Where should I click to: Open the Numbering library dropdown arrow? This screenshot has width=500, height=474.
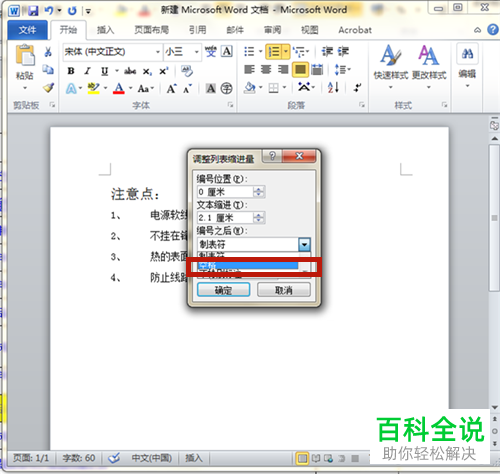coord(286,52)
